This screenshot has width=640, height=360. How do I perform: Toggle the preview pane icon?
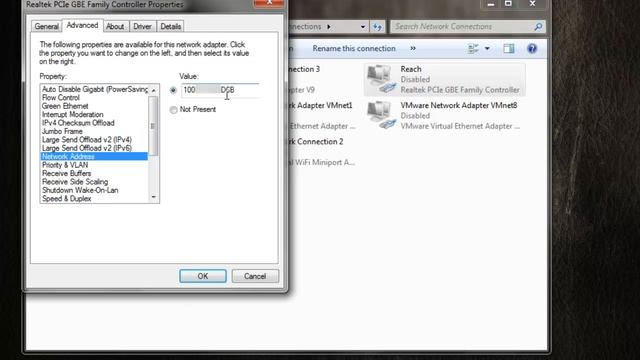tap(509, 49)
